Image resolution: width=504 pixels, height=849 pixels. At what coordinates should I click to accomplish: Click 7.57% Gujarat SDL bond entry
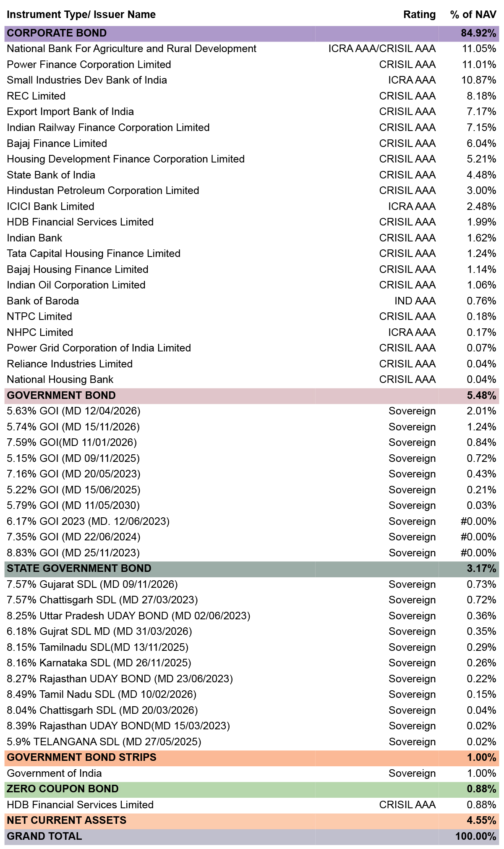(92, 584)
